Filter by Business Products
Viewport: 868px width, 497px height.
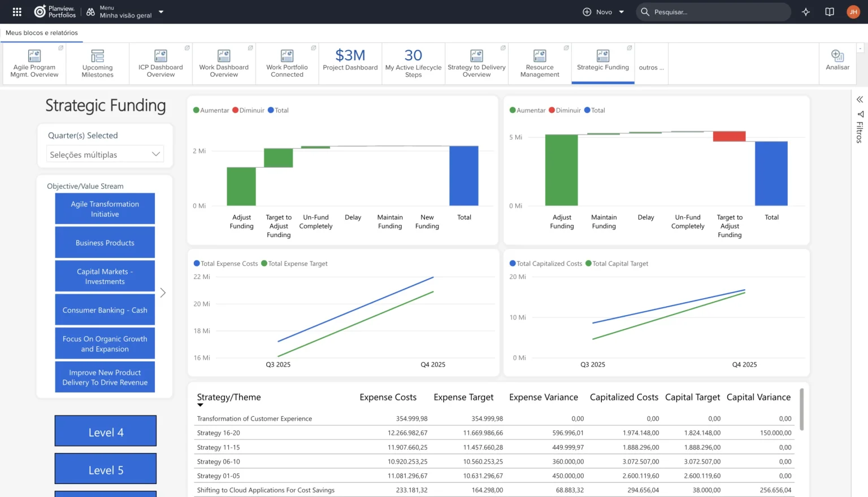[x=105, y=243]
